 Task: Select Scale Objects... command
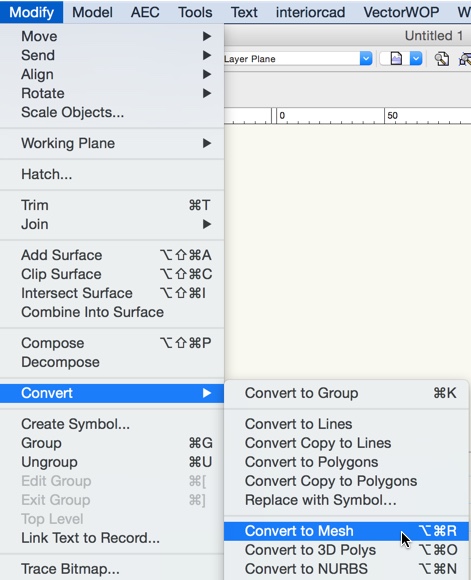112,112
